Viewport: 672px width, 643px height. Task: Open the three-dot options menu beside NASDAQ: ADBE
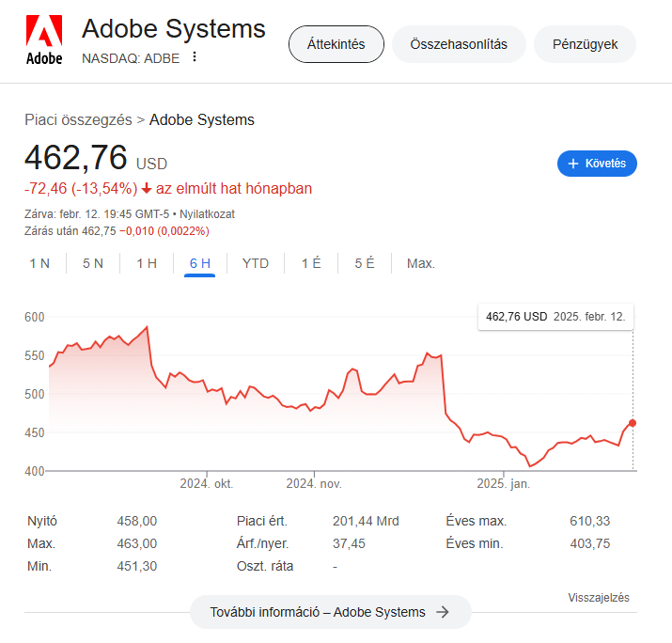[x=195, y=56]
